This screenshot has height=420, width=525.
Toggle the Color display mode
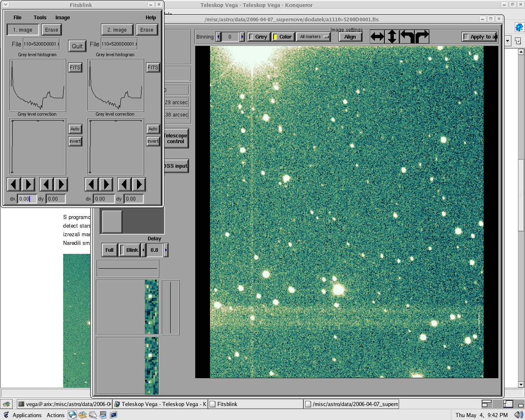283,37
